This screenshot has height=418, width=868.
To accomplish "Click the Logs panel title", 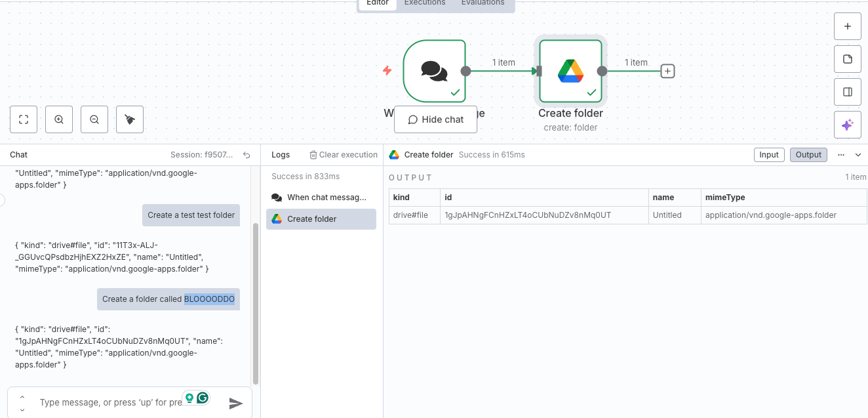I will coord(281,155).
